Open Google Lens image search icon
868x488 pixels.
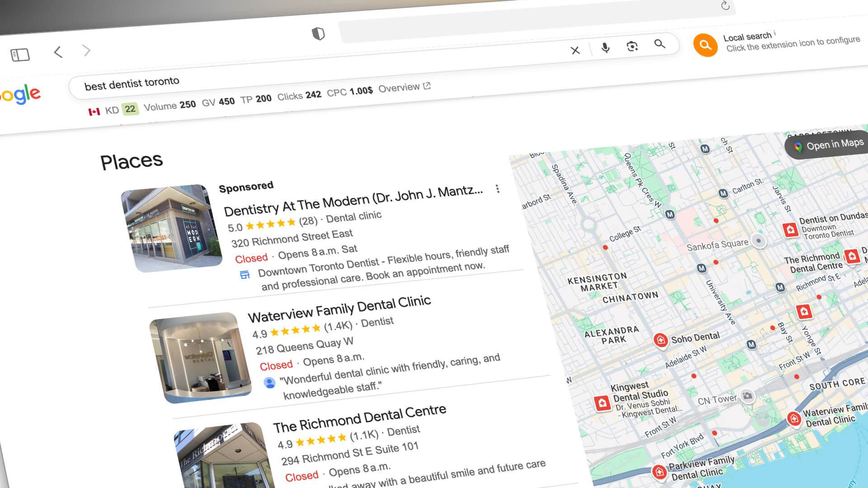coord(632,46)
